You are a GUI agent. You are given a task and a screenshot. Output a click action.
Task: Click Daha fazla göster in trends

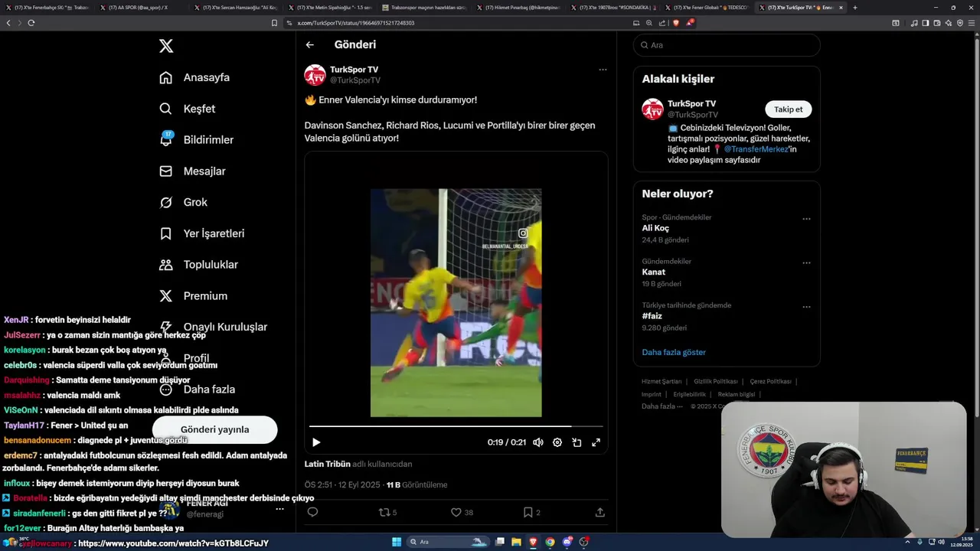tap(674, 352)
